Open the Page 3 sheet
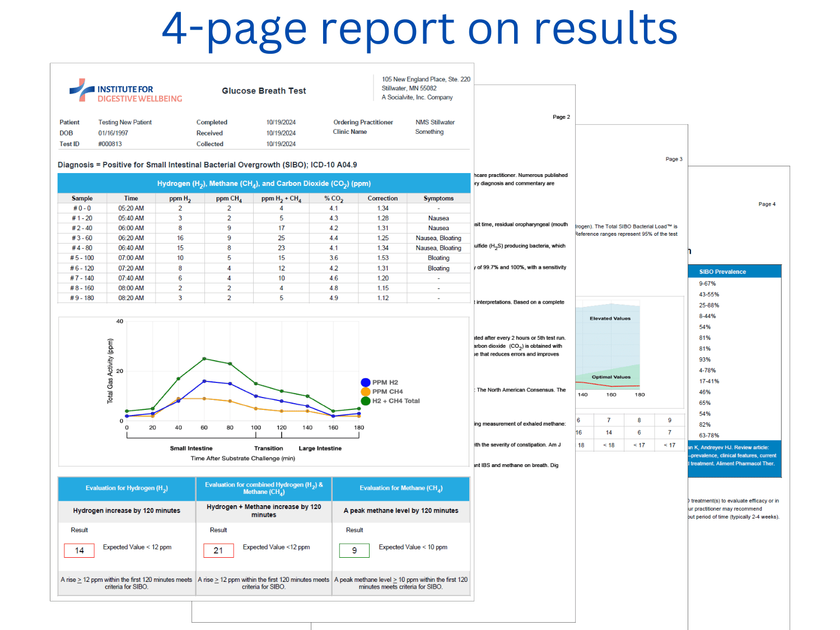 tap(674, 159)
